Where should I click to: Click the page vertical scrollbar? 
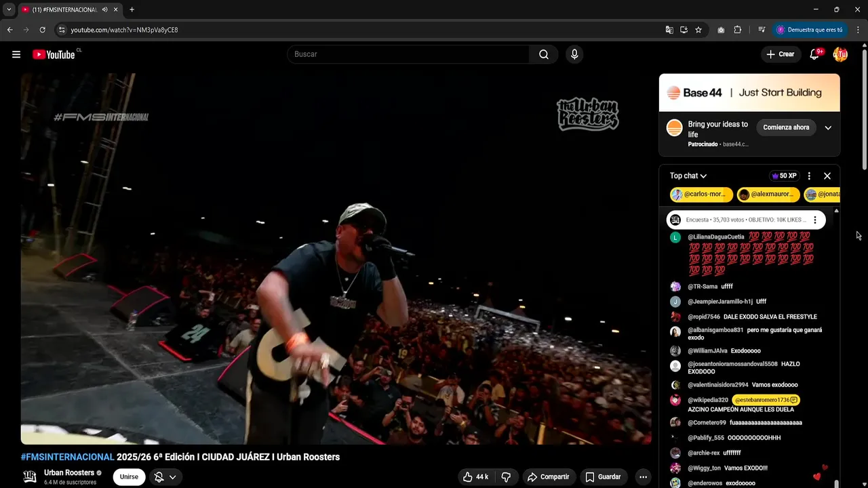tap(864, 108)
